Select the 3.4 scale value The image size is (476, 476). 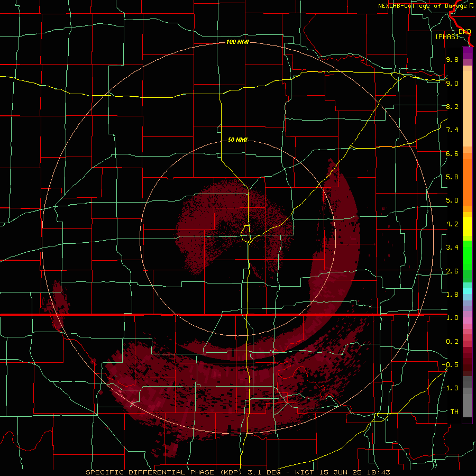(452, 248)
